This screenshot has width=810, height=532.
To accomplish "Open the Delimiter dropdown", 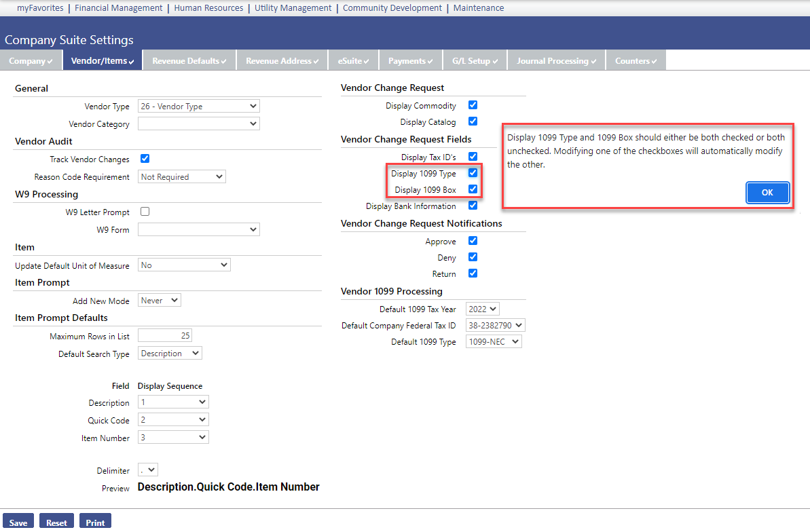I will coord(147,470).
